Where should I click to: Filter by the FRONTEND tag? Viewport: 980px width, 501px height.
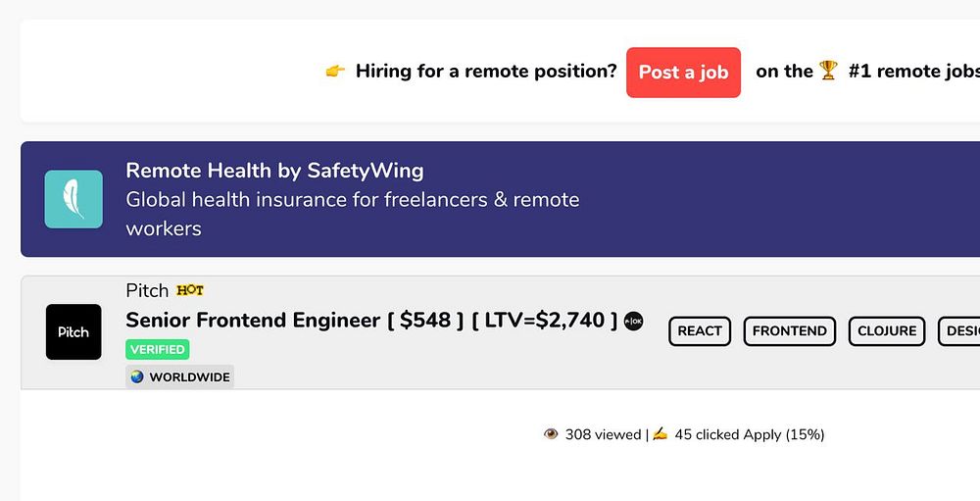click(789, 331)
